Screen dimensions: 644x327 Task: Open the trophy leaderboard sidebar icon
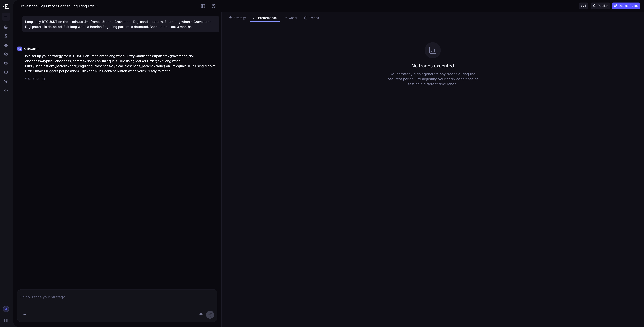[x=6, y=81]
